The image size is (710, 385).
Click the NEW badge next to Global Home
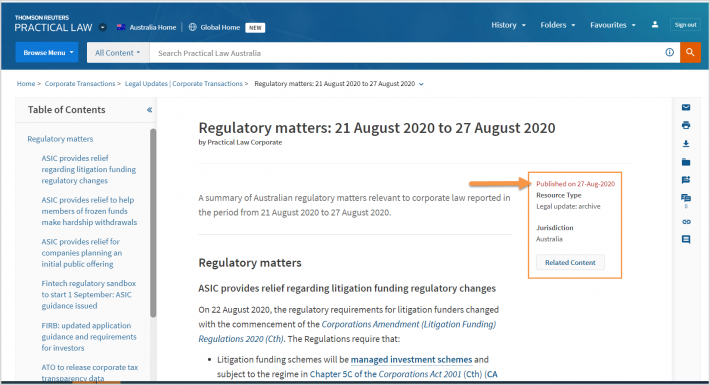tap(255, 28)
